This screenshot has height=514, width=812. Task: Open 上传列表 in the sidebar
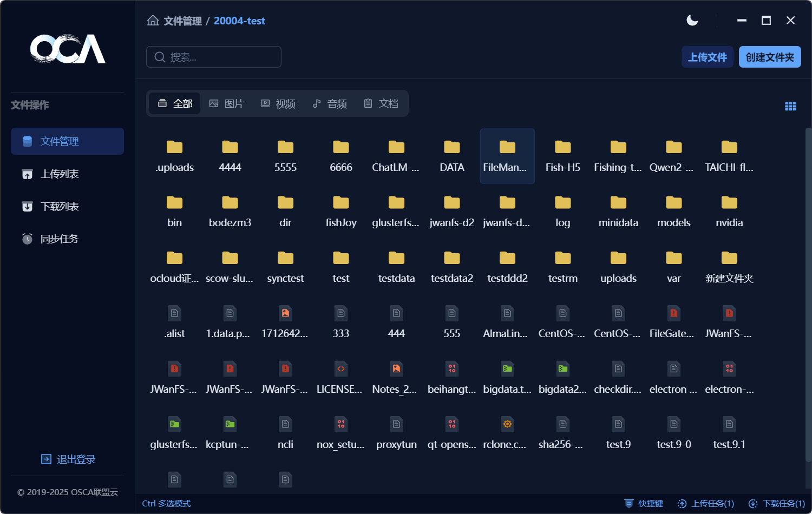click(60, 174)
